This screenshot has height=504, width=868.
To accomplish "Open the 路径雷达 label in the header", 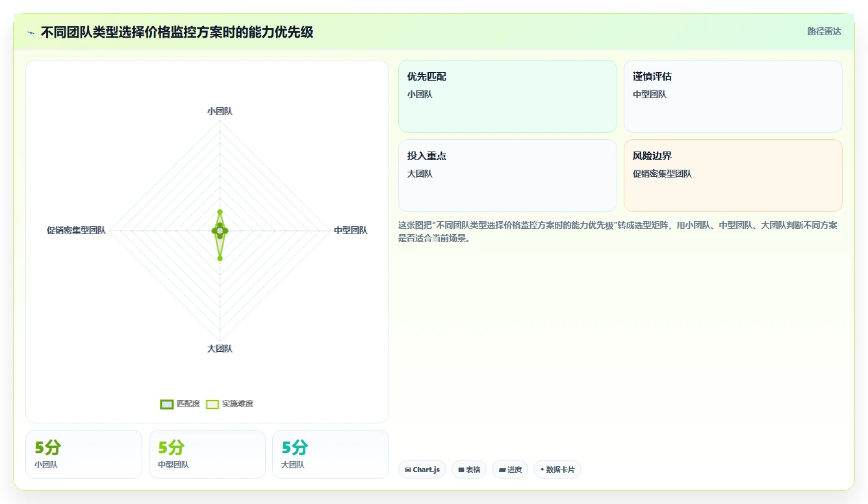I will click(824, 31).
